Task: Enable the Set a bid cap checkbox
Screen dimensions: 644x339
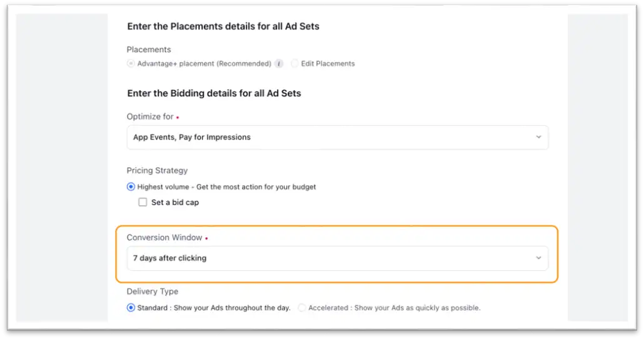Action: pos(143,202)
